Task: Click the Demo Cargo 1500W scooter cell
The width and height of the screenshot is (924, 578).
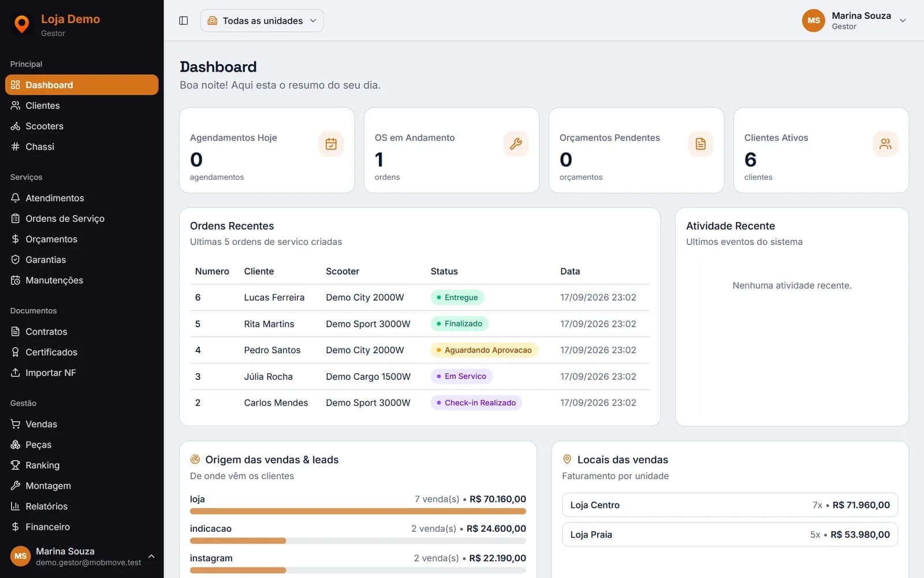Action: coord(368,376)
